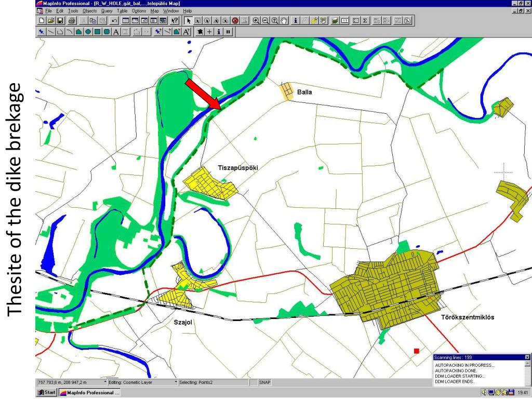532x399 pixels.
Task: Click the New Table icon
Action: (42, 21)
